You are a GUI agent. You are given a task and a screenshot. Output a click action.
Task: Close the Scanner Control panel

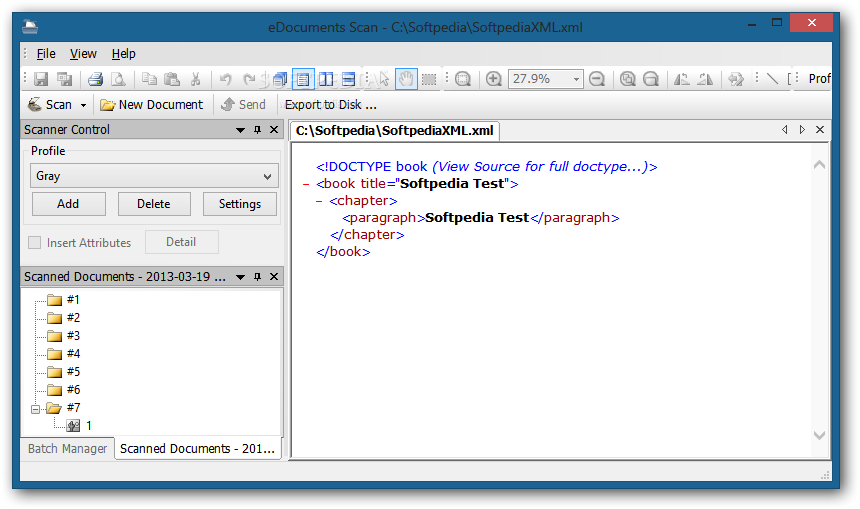(274, 130)
